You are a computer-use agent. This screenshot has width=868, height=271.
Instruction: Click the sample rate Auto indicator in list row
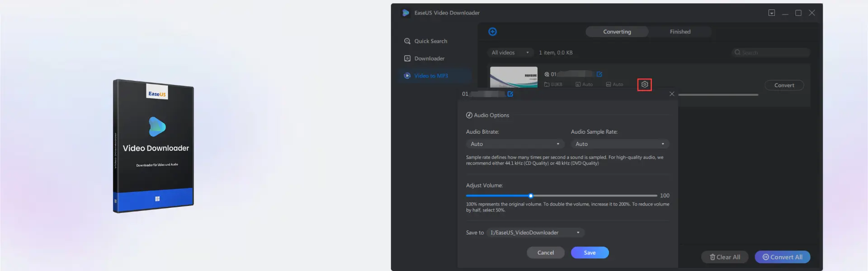[614, 84]
